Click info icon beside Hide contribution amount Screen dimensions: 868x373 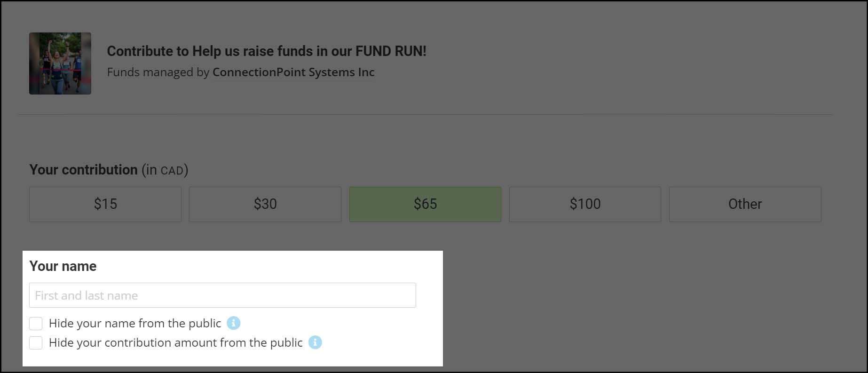pos(315,342)
